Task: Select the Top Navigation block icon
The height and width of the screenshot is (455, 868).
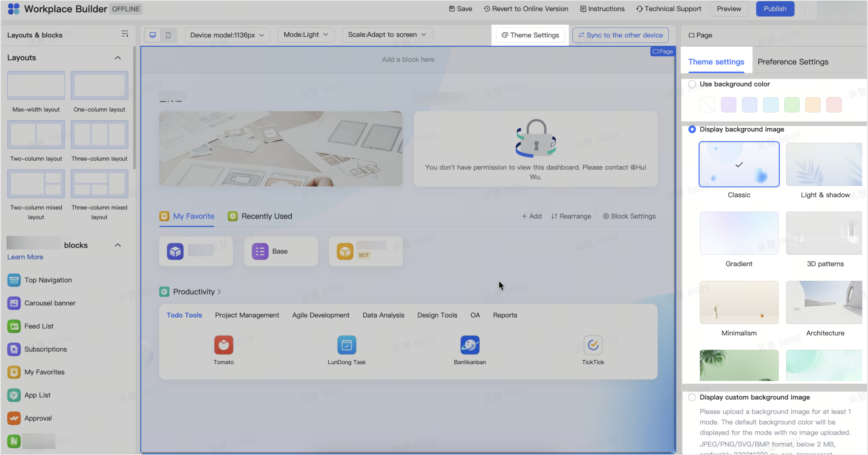Action: (14, 280)
